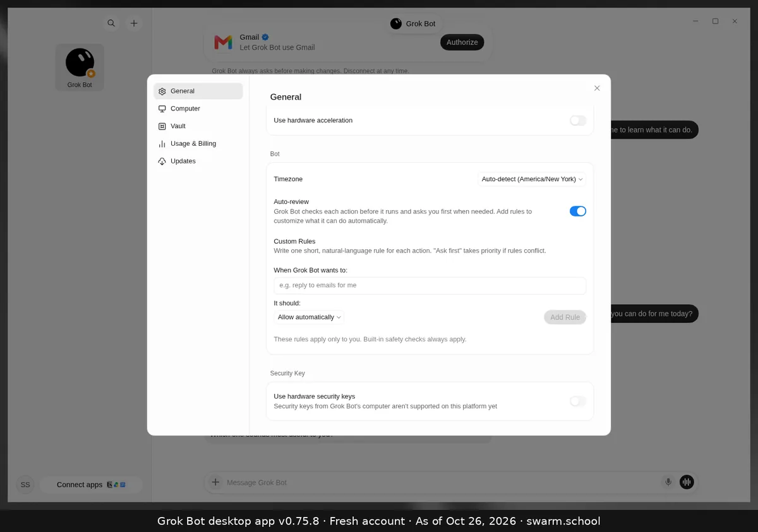Click the microphone icon in message bar

pos(668,482)
